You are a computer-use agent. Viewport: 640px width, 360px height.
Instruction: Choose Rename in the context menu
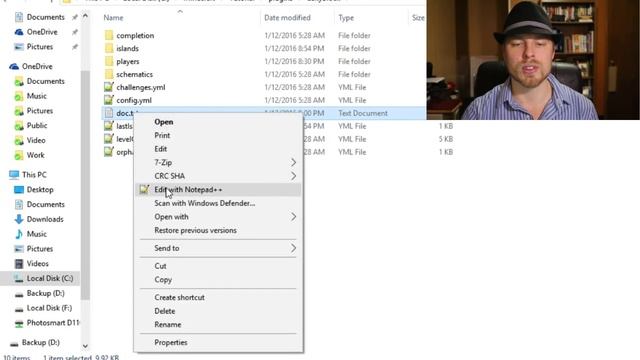[x=167, y=324]
